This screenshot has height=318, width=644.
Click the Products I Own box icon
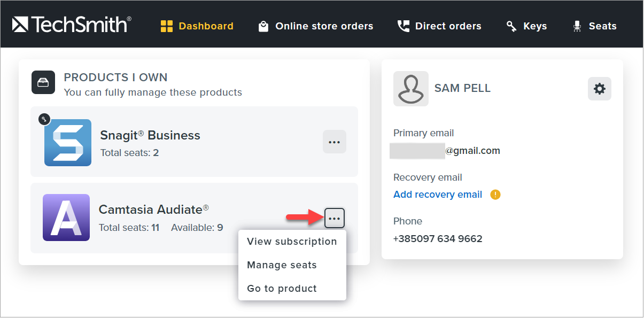[x=43, y=83]
